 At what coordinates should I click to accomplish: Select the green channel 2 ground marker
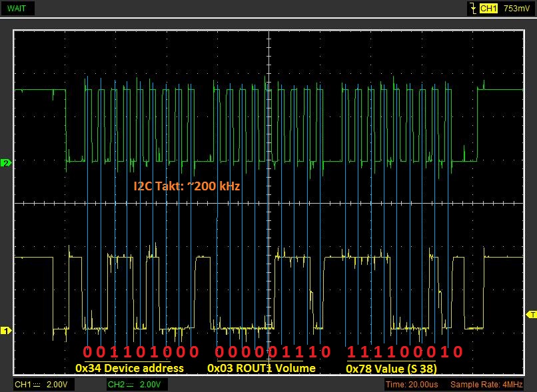pos(6,163)
